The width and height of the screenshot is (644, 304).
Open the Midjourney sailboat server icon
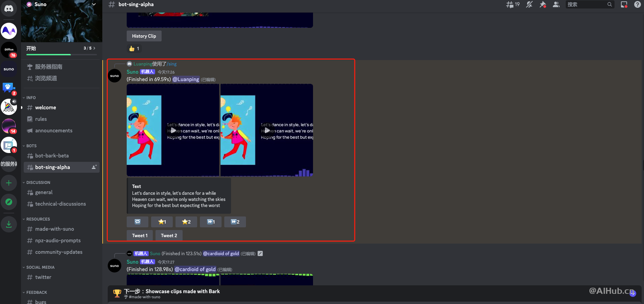click(9, 107)
